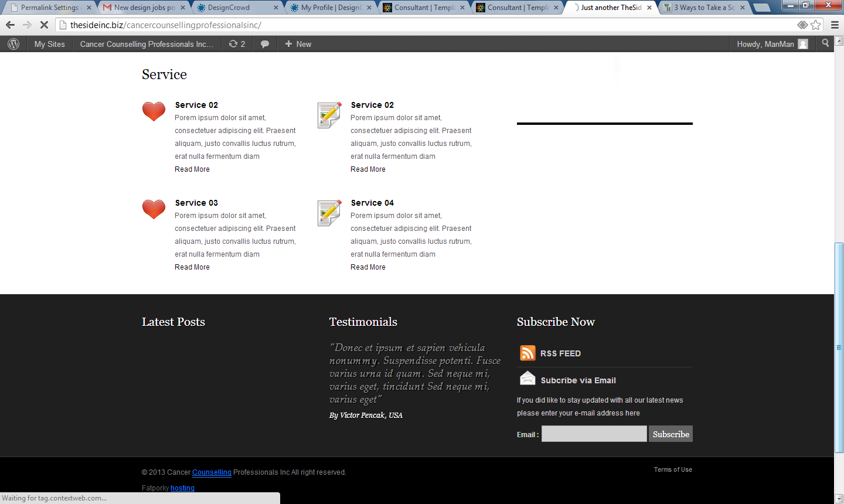844x504 pixels.
Task: Click the scrollbar down arrow
Action: pos(839,499)
